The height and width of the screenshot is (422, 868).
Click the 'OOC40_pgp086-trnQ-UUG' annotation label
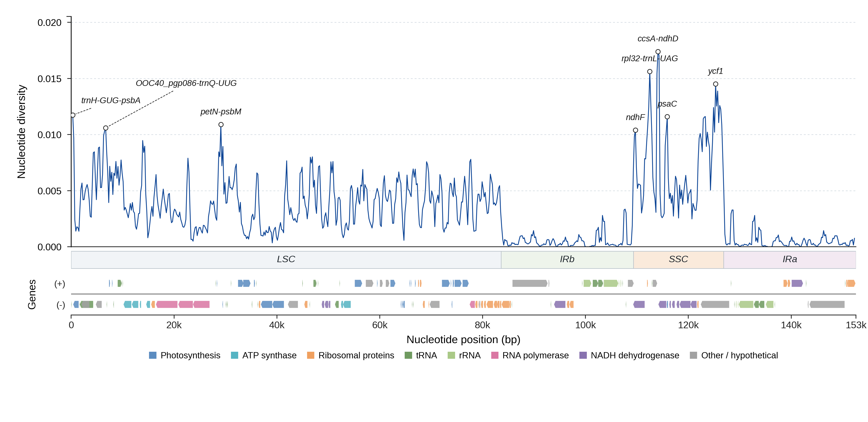[186, 83]
